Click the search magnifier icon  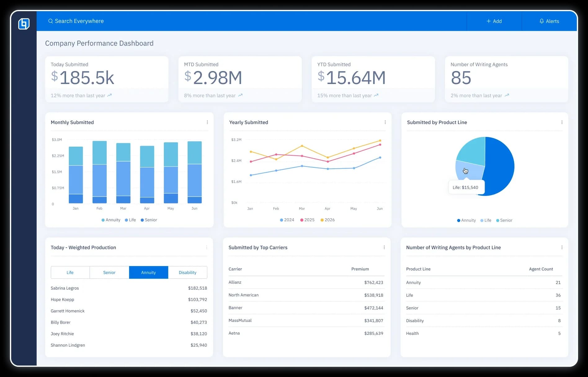pyautogui.click(x=50, y=21)
